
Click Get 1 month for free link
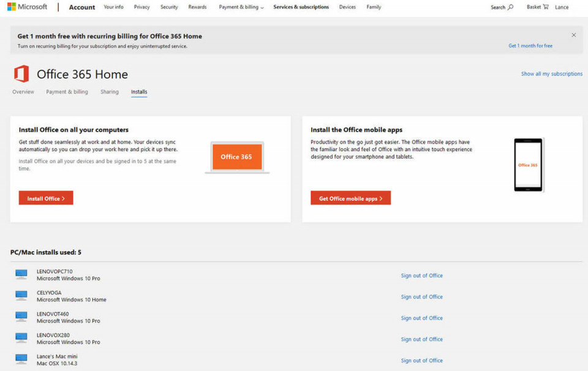pyautogui.click(x=530, y=46)
